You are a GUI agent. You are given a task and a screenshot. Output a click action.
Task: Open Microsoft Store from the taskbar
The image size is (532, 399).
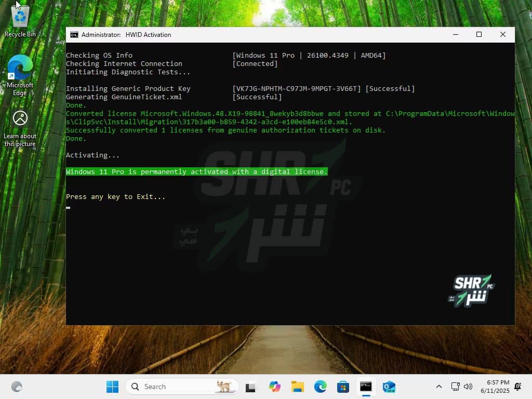tap(343, 387)
